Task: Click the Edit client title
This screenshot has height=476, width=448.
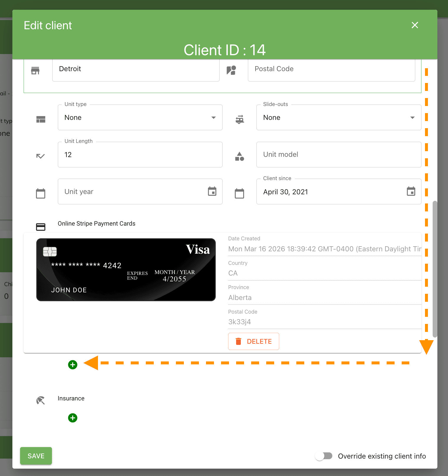Action: 48,25
